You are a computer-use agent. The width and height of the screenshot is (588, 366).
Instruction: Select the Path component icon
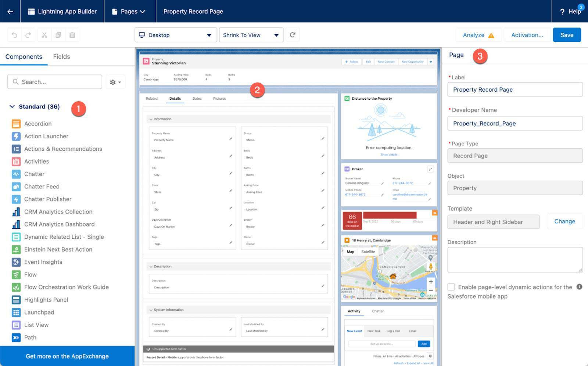(x=16, y=337)
